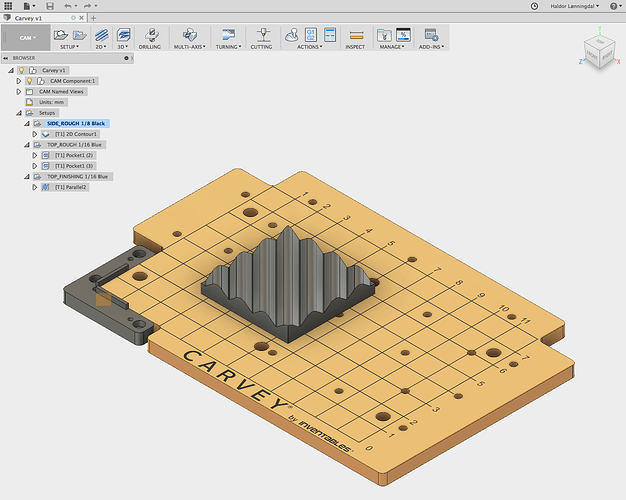The image size is (626, 500).
Task: Add a new document tab
Action: tap(93, 18)
